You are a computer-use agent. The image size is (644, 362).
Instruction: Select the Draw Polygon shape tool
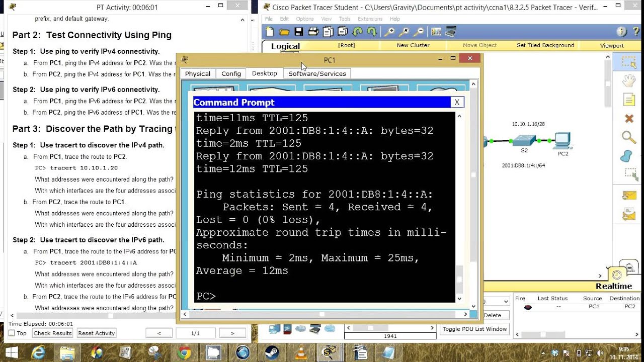(x=627, y=156)
